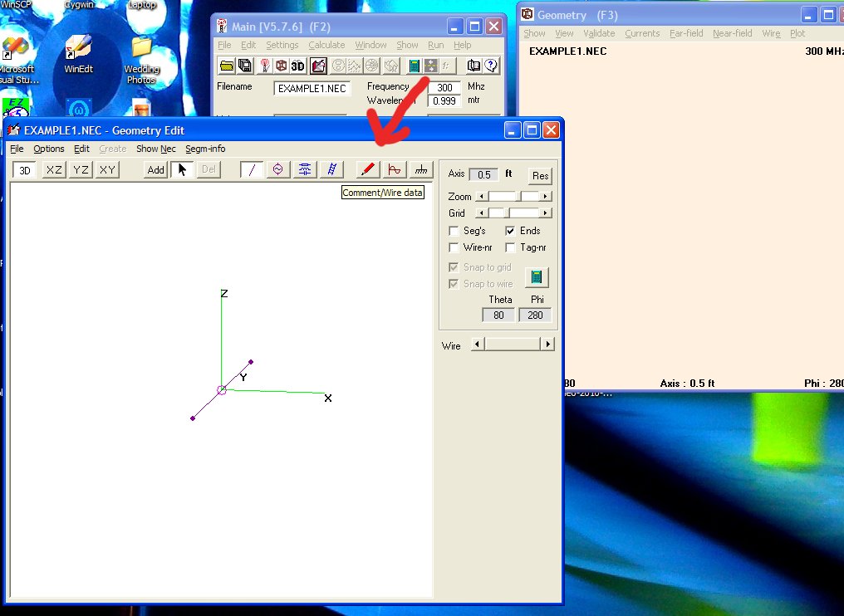The width and height of the screenshot is (844, 616).
Task: Advance Wire selector with right arrow
Action: [547, 344]
